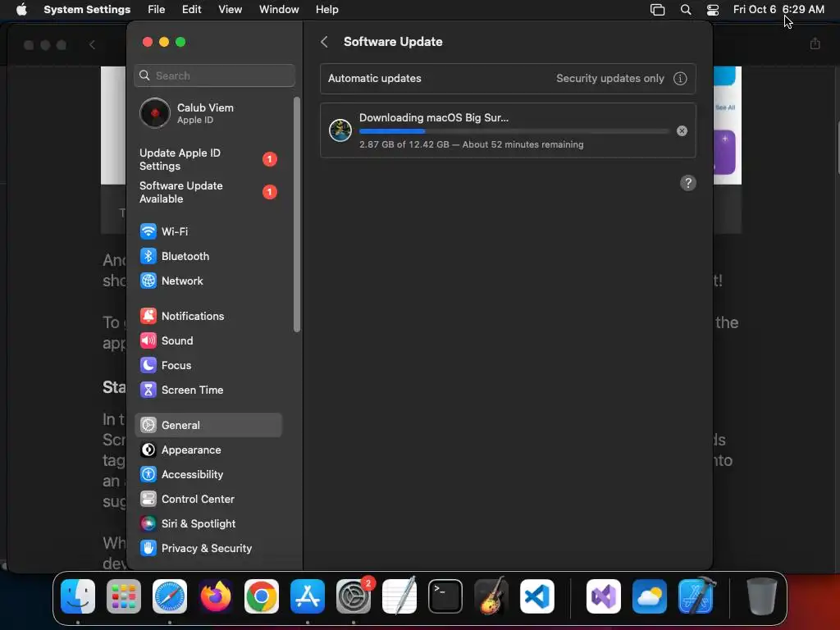
Task: Open Update Apple ID Settings notice
Action: point(208,160)
